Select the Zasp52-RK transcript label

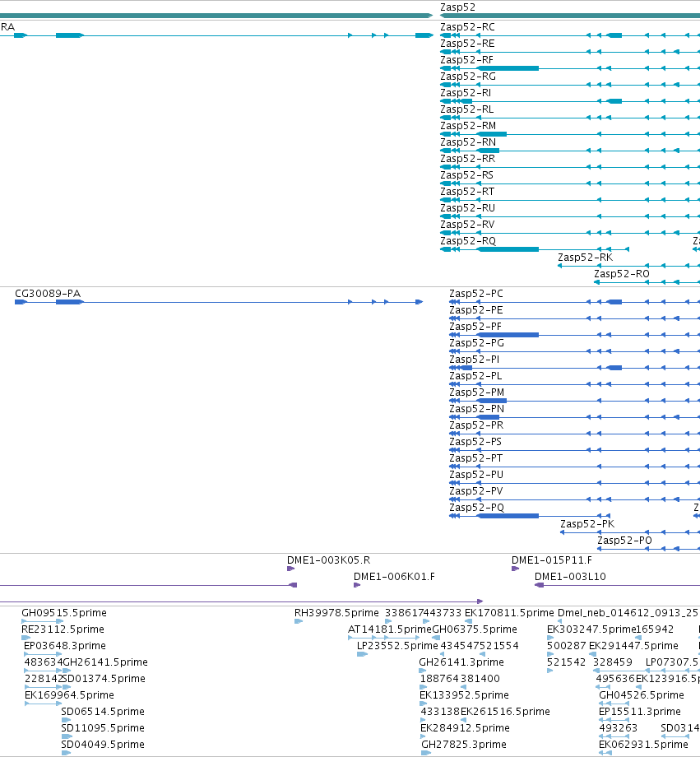point(585,257)
